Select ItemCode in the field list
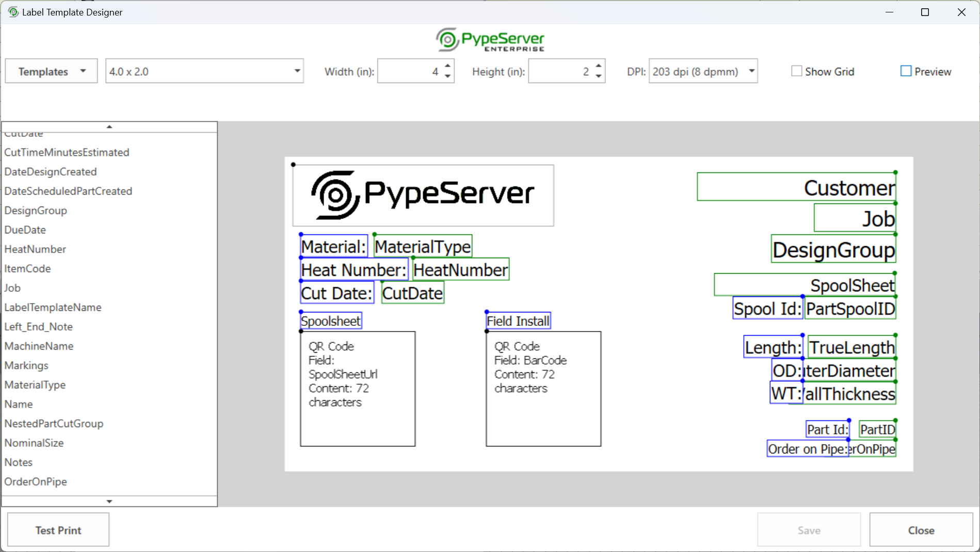This screenshot has width=980, height=552. 28,269
